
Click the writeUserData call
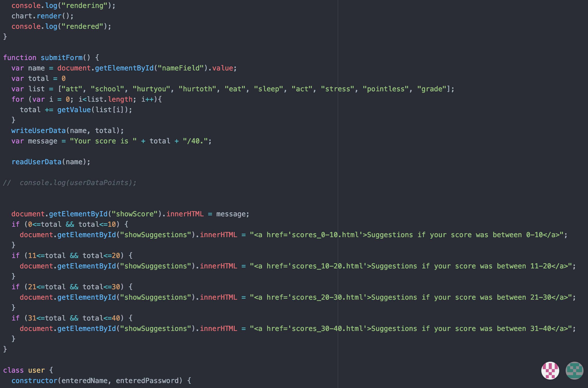38,130
